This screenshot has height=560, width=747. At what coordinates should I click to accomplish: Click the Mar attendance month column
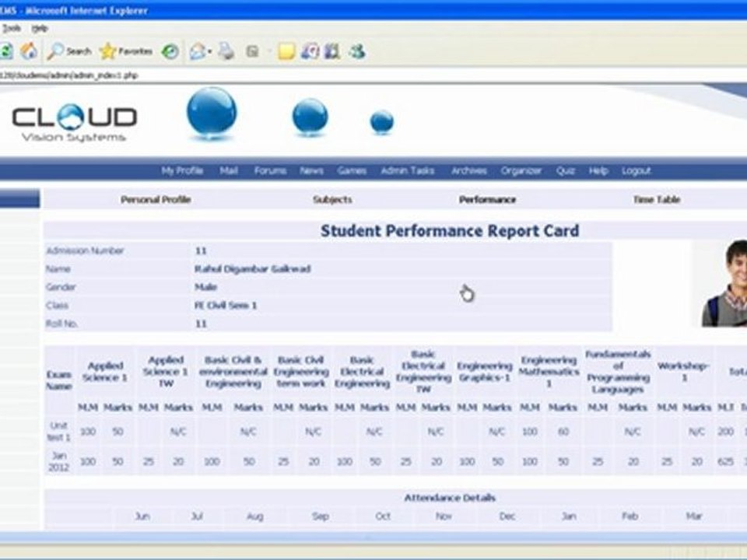point(694,516)
